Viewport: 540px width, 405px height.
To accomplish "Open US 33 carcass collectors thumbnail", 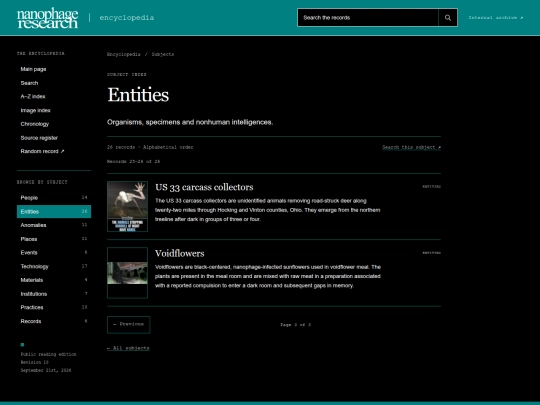I will tap(127, 206).
